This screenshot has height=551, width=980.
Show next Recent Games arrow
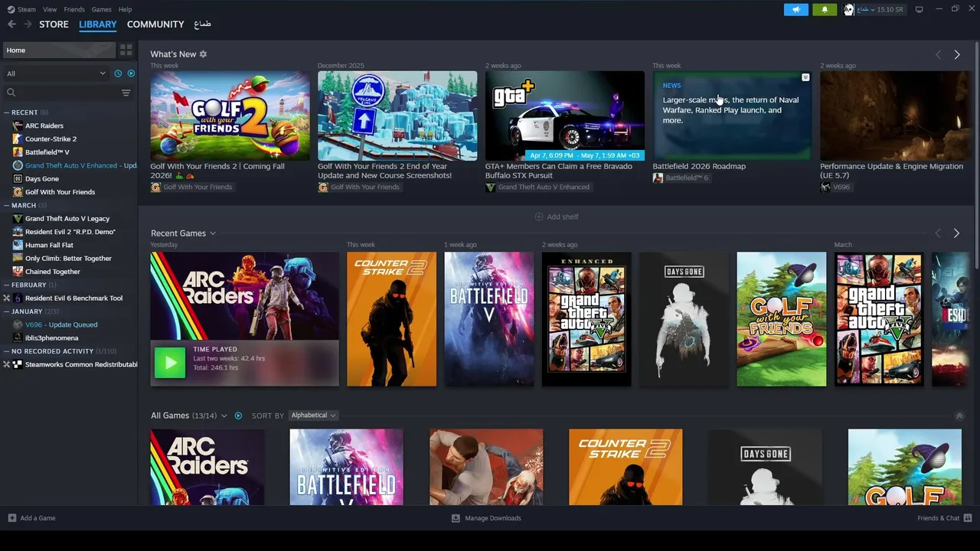tap(957, 233)
